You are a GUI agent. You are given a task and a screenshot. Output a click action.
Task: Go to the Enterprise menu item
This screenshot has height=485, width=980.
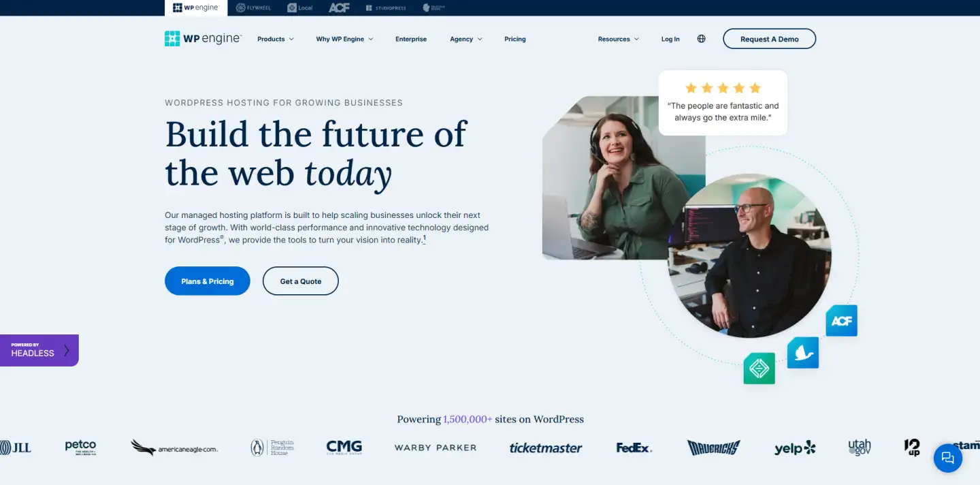tap(411, 39)
